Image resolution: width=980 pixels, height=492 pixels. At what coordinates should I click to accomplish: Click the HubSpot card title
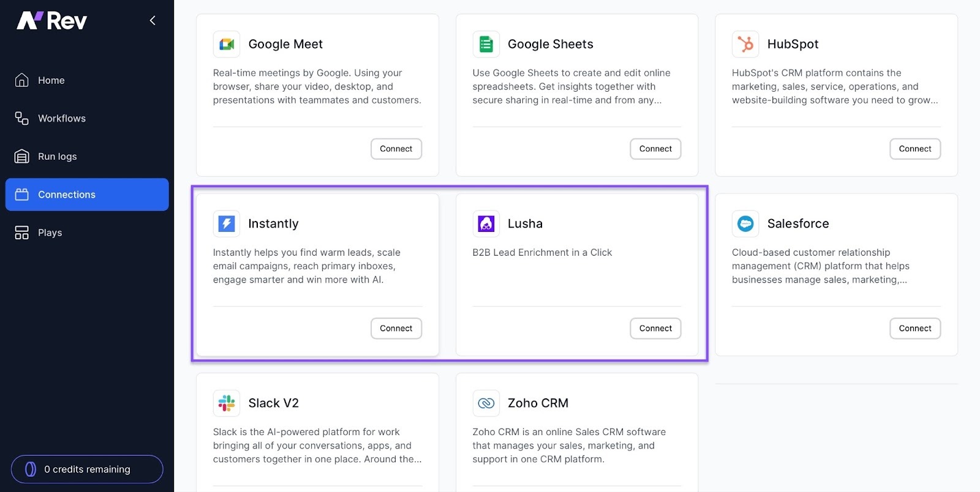(793, 44)
